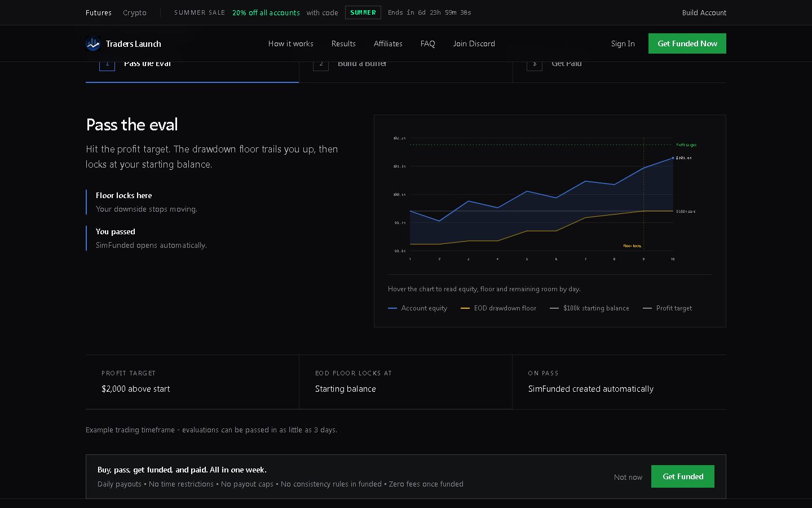The height and width of the screenshot is (508, 812).
Task: Click the Account equity legend entry
Action: (418, 308)
